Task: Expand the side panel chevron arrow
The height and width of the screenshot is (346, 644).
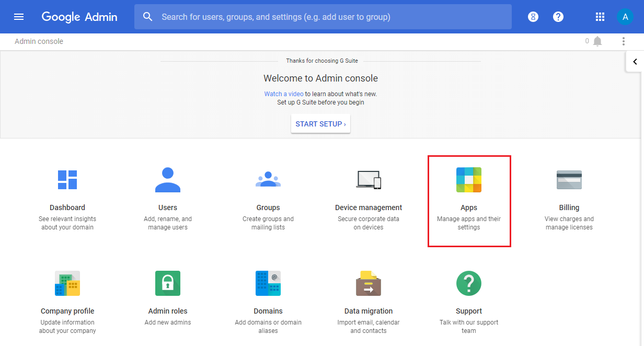Action: 635,62
